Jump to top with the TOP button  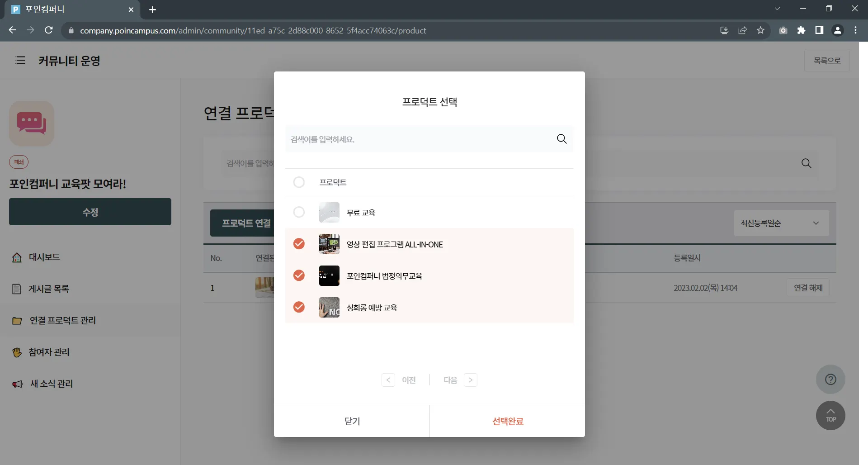[830, 415]
